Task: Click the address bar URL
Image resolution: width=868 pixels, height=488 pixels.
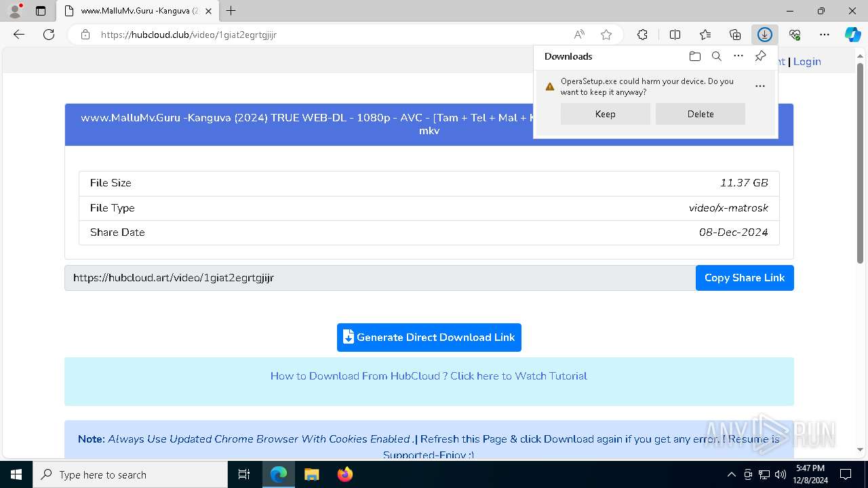Action: pyautogui.click(x=189, y=35)
